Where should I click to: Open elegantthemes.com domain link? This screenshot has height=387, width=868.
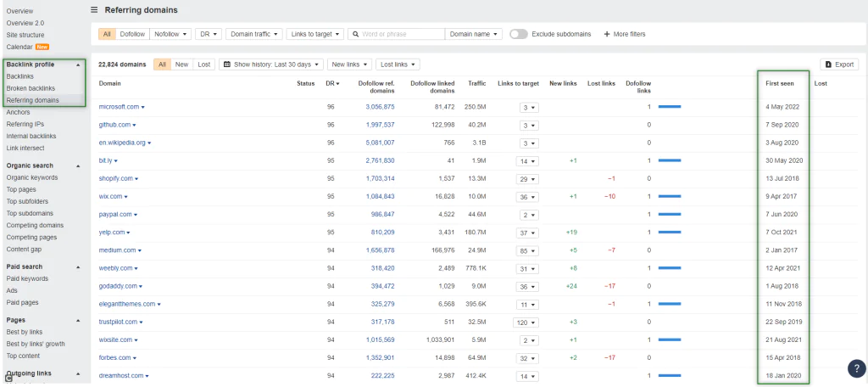coord(127,304)
